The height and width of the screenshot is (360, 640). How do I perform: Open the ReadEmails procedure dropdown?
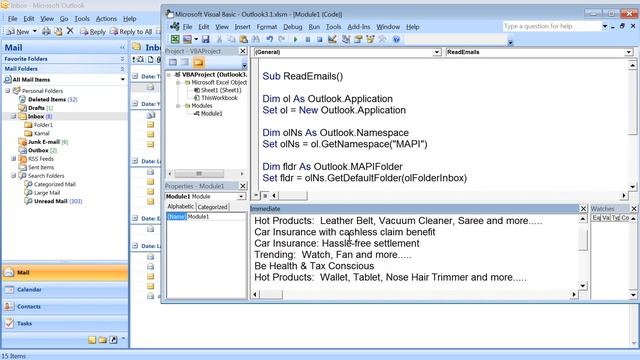click(628, 52)
